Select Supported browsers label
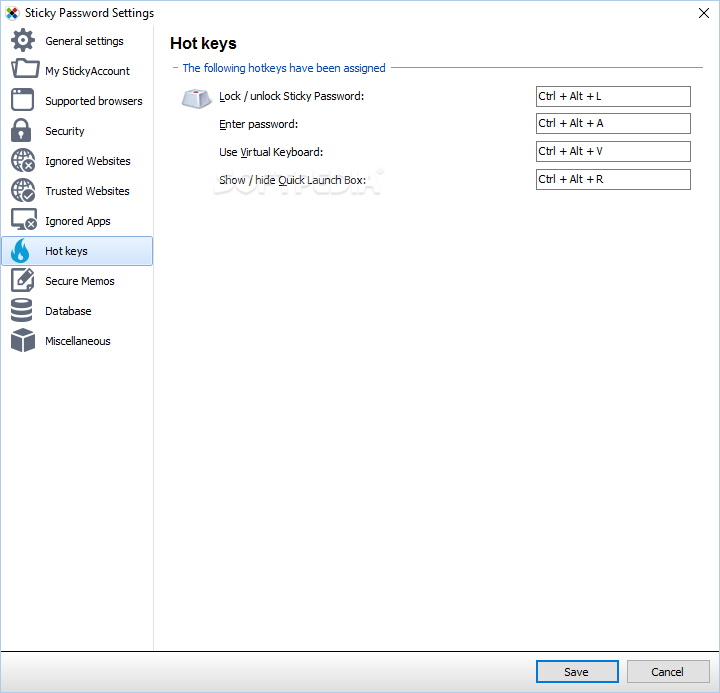This screenshot has width=720, height=693. tap(94, 101)
